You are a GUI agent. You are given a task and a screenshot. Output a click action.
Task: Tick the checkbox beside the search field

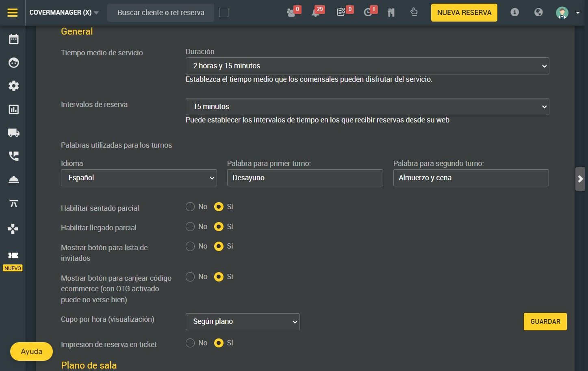(x=223, y=13)
